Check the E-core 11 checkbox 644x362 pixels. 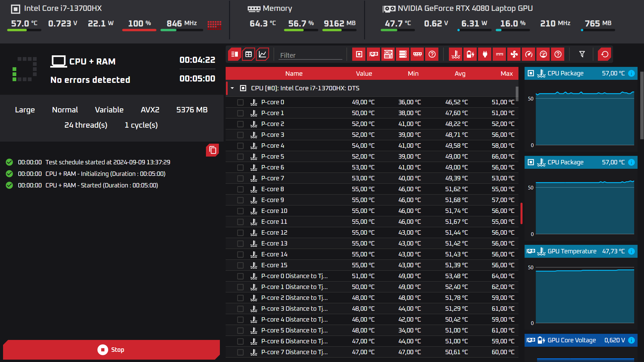point(240,222)
